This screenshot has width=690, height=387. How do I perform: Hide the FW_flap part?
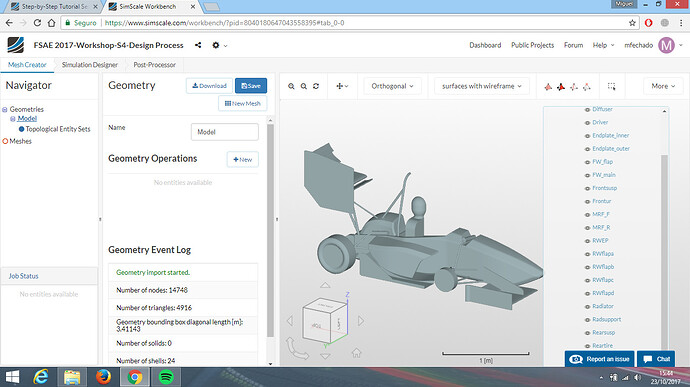(587, 162)
